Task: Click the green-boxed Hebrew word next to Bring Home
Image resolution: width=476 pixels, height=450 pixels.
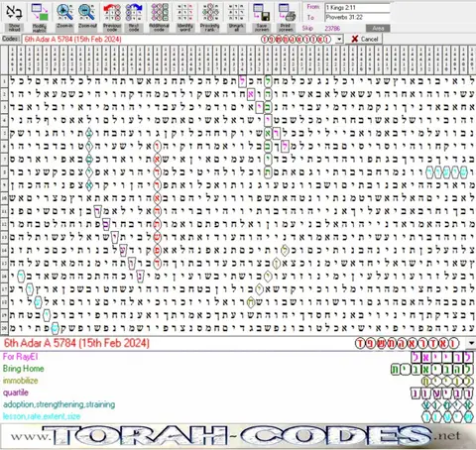Action: (x=432, y=370)
